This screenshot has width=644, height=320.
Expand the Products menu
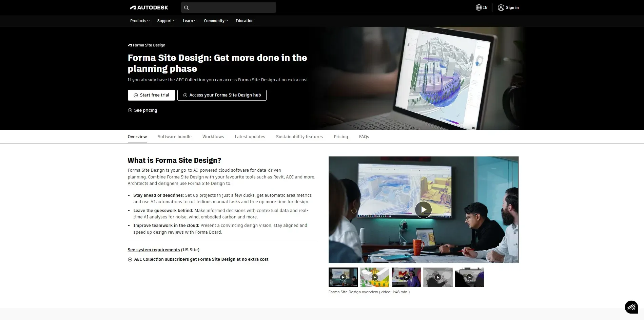(x=139, y=21)
